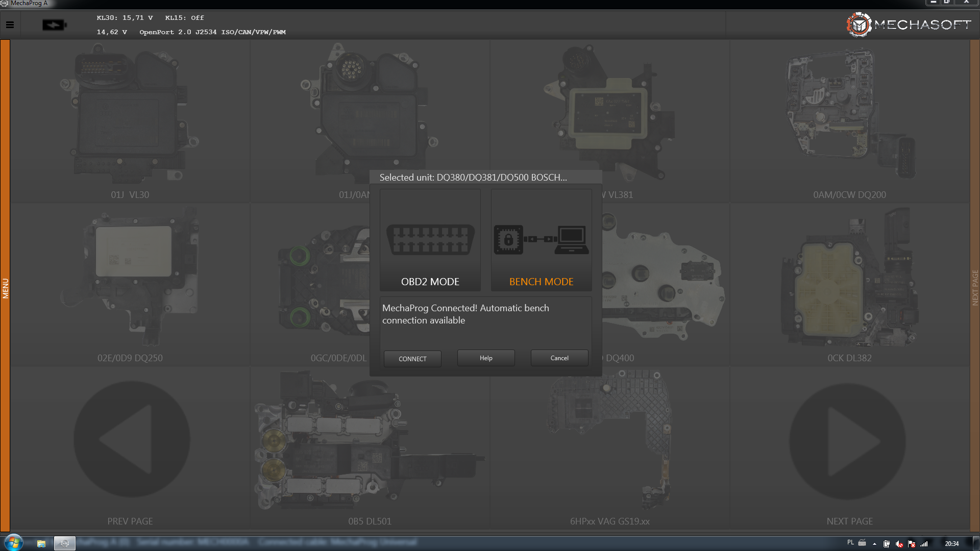Pick the 0B5 DL501 mechatronic unit
The width and height of the screenshot is (980, 551).
[370, 444]
